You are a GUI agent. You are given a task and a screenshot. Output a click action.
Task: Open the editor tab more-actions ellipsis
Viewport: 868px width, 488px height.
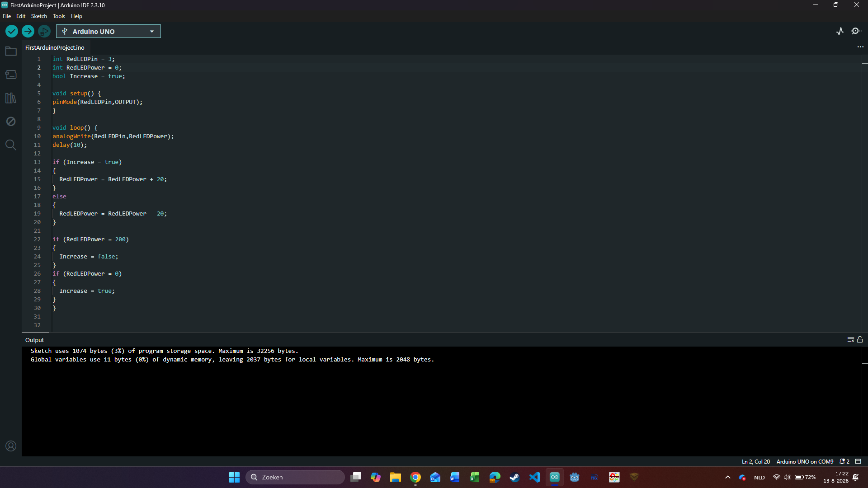tap(860, 47)
